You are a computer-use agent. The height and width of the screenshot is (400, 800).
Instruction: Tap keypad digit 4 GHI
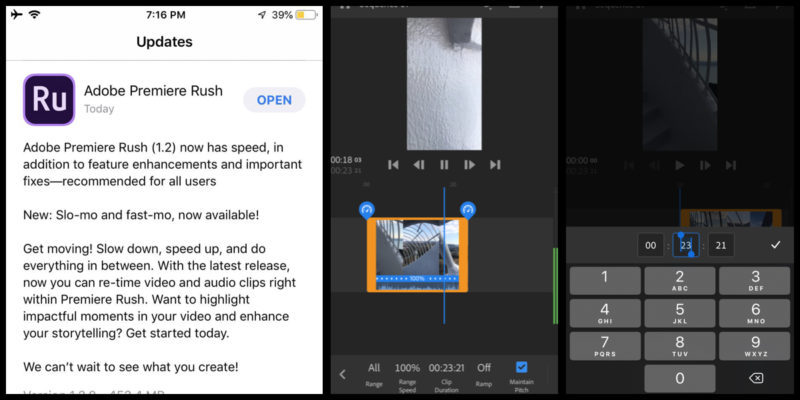coord(605,313)
